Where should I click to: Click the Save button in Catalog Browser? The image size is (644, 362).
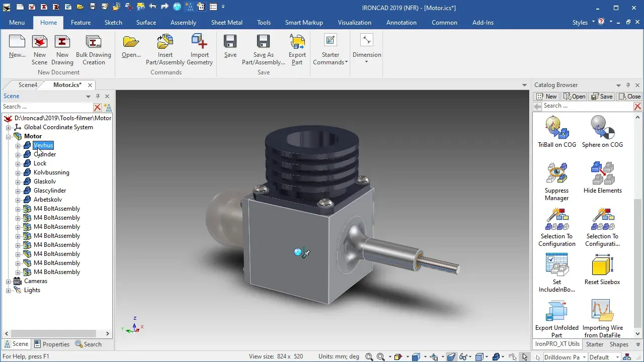[602, 96]
